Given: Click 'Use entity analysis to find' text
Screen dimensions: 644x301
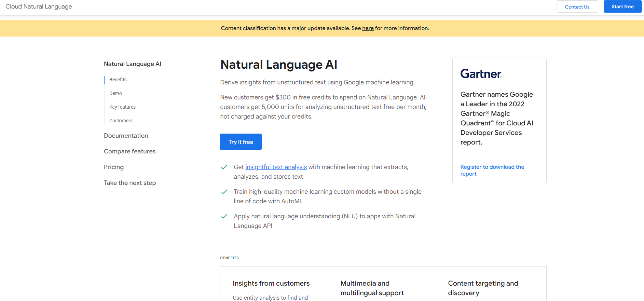Looking at the screenshot, I should pyautogui.click(x=271, y=298).
